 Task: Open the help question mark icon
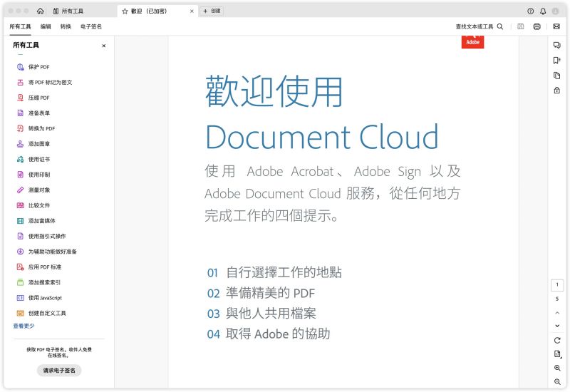click(x=530, y=11)
